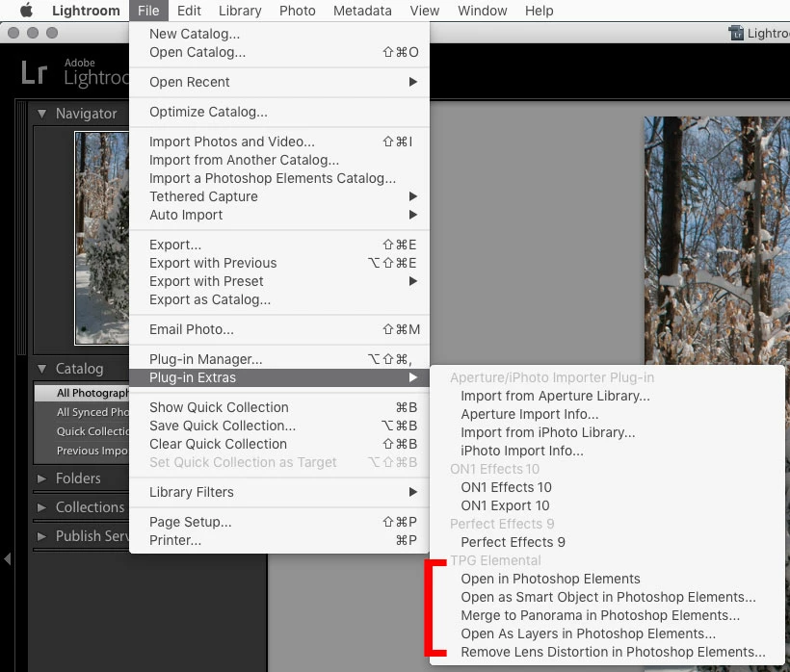This screenshot has width=790, height=672.
Task: Open the View menu
Action: click(x=424, y=11)
